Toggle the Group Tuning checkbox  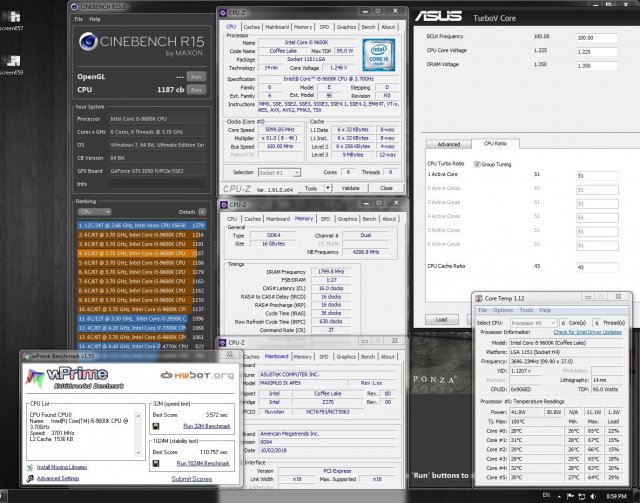tap(477, 164)
